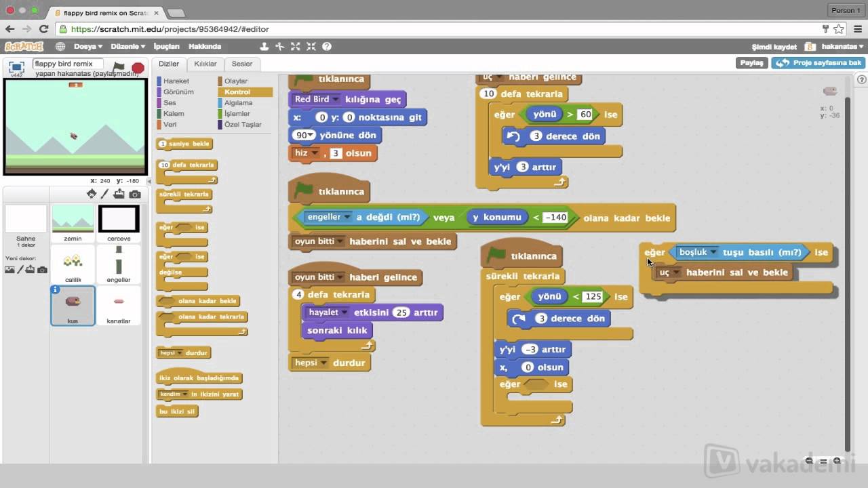The image size is (868, 488).
Task: Select the Hareket block category
Action: pos(176,81)
